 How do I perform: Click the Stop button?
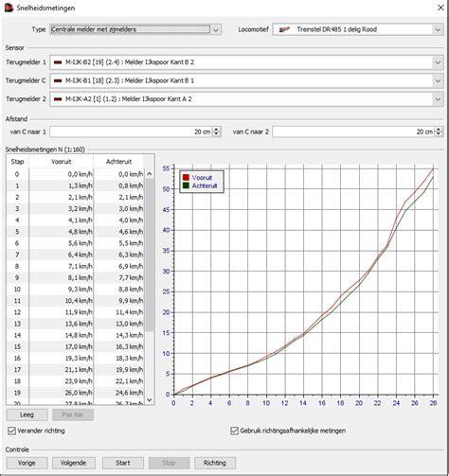[169, 463]
